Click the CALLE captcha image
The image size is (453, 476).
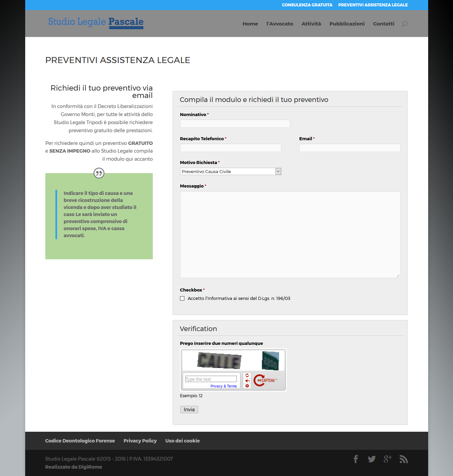tap(219, 361)
